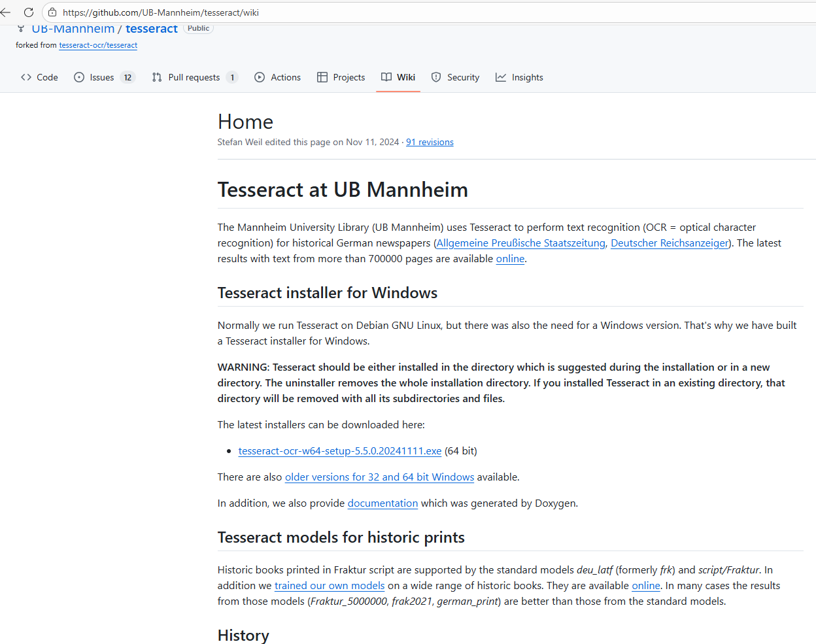This screenshot has width=816, height=644.
Task: Click the Tesseract at UB Mannheim heading
Action: click(343, 190)
